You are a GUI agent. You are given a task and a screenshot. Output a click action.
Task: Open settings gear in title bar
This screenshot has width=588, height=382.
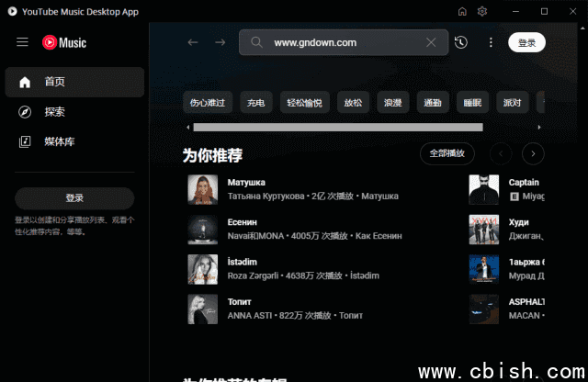(x=482, y=11)
